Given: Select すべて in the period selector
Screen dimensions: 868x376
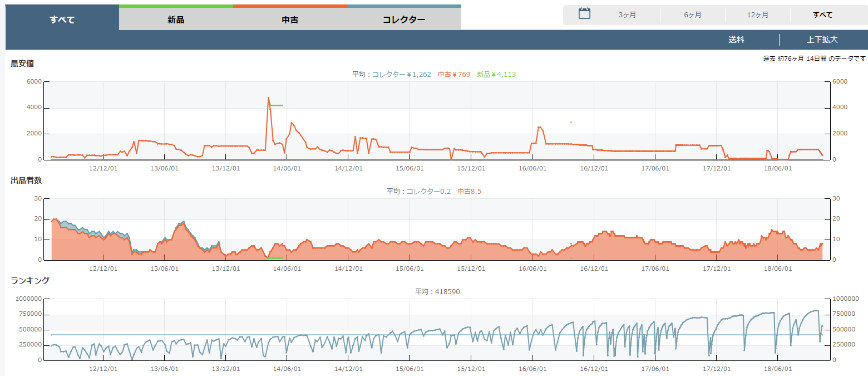Looking at the screenshot, I should click(822, 15).
